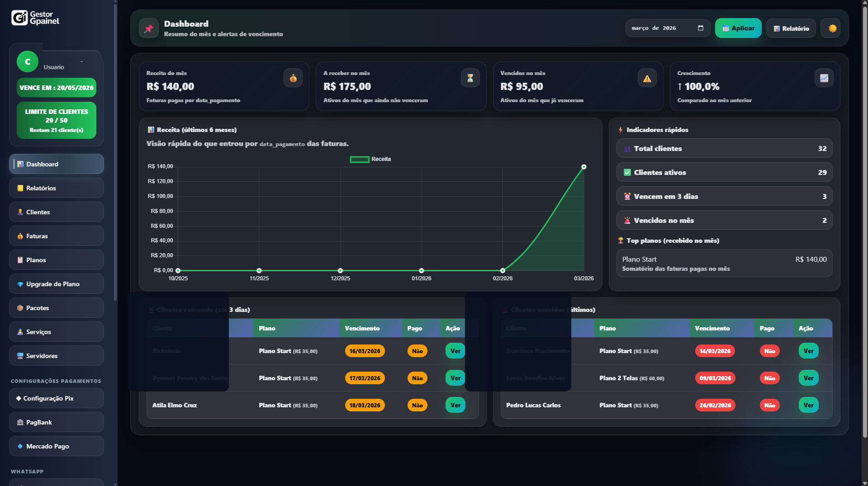The width and height of the screenshot is (868, 486).
Task: Open Faturas using the coin icon
Action: (x=20, y=236)
